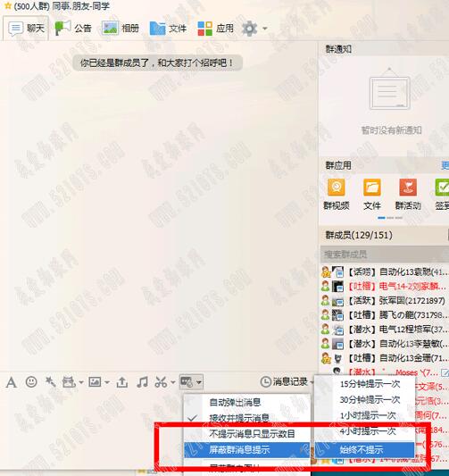Open the 文件 files tab in top toolbar
This screenshot has width=449, height=476.
(168, 29)
